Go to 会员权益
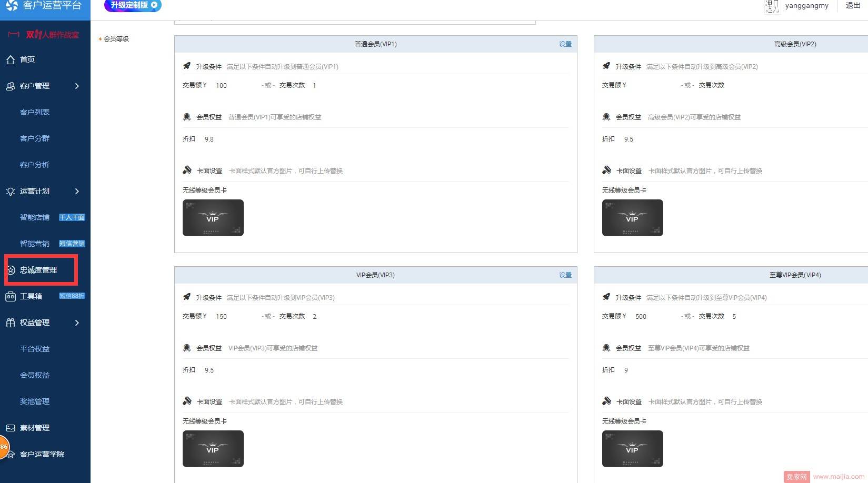This screenshot has width=868, height=483. click(35, 375)
